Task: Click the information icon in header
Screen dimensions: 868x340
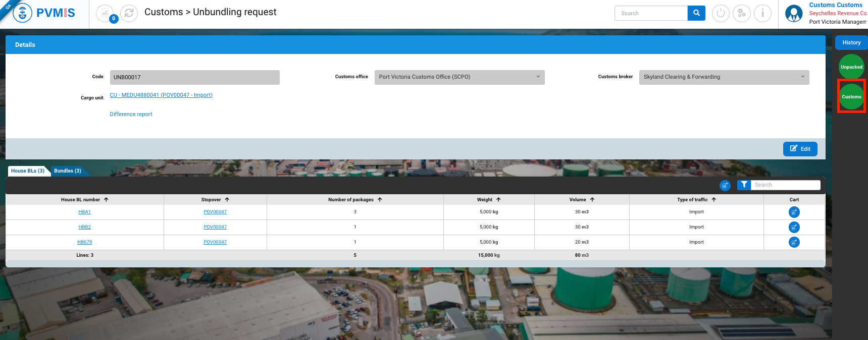Action: click(762, 13)
